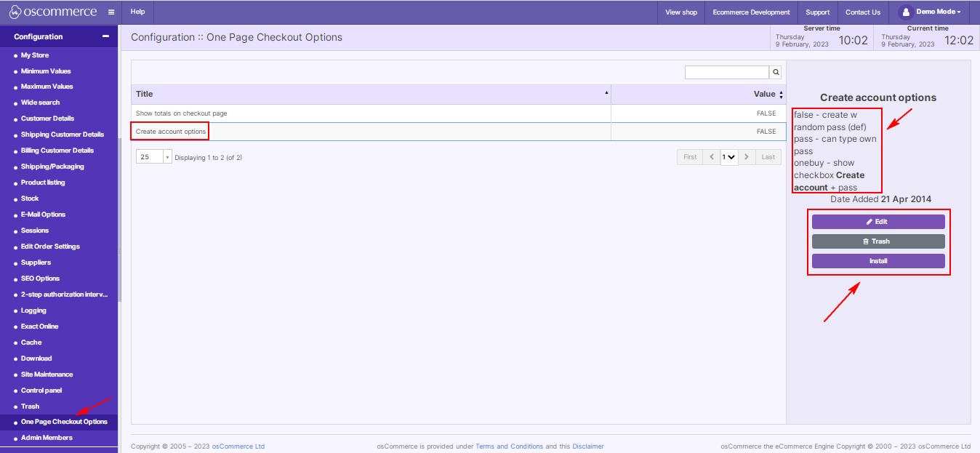Open Download settings
Image resolution: width=980 pixels, height=453 pixels.
coord(36,358)
